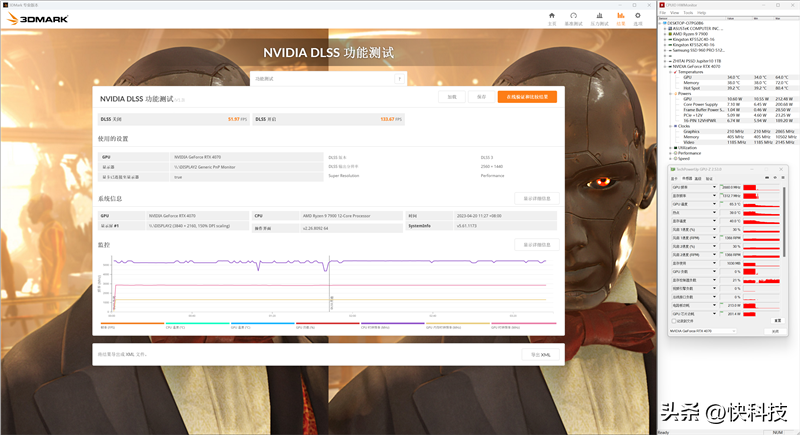Expand ASUSTeK COMPUTER INC node in HWMonitor
The height and width of the screenshot is (435, 800).
pyautogui.click(x=665, y=29)
